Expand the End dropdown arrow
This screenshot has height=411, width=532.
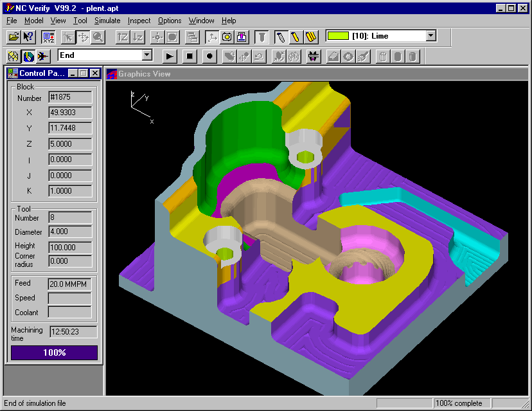[147, 55]
